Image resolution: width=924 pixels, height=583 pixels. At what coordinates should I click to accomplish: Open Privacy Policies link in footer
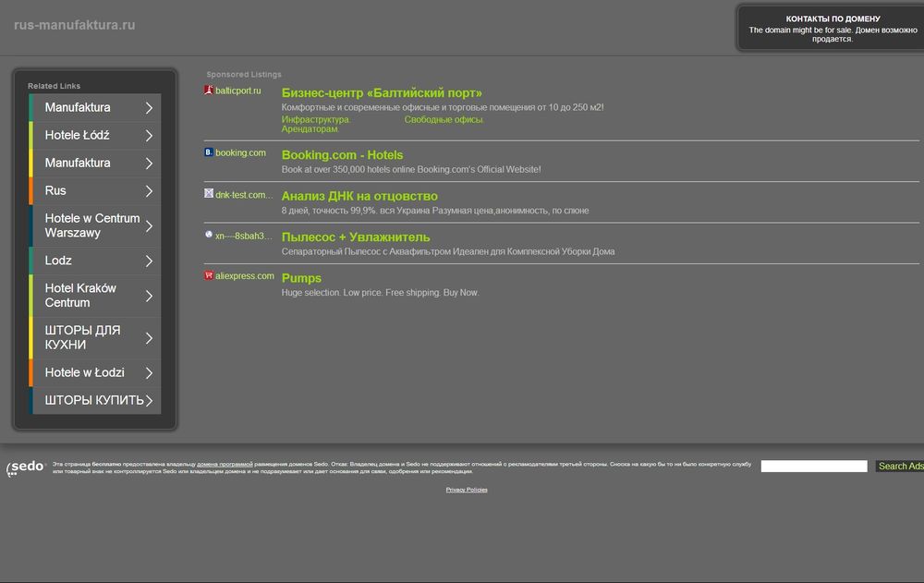pyautogui.click(x=467, y=490)
